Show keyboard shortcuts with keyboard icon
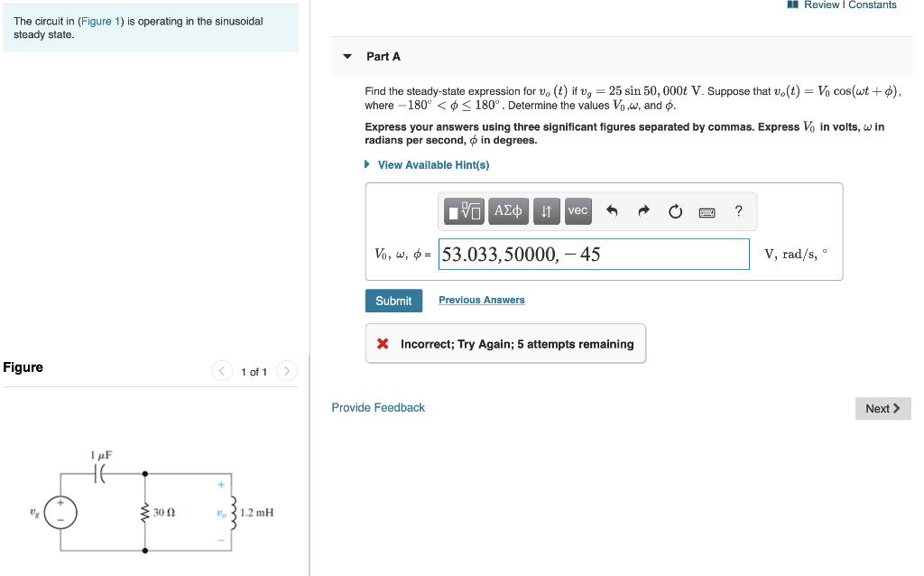This screenshot has height=576, width=924. [x=707, y=212]
